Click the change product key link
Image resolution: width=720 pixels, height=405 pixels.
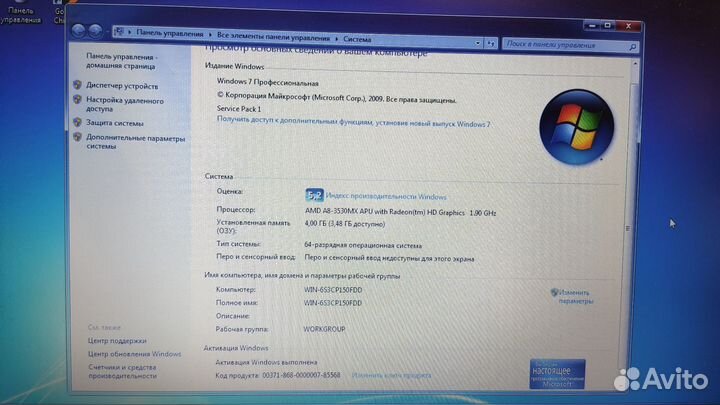(x=391, y=375)
